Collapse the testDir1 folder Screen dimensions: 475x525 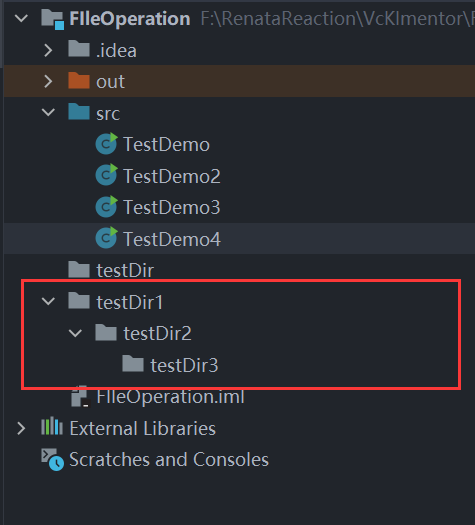(48, 301)
